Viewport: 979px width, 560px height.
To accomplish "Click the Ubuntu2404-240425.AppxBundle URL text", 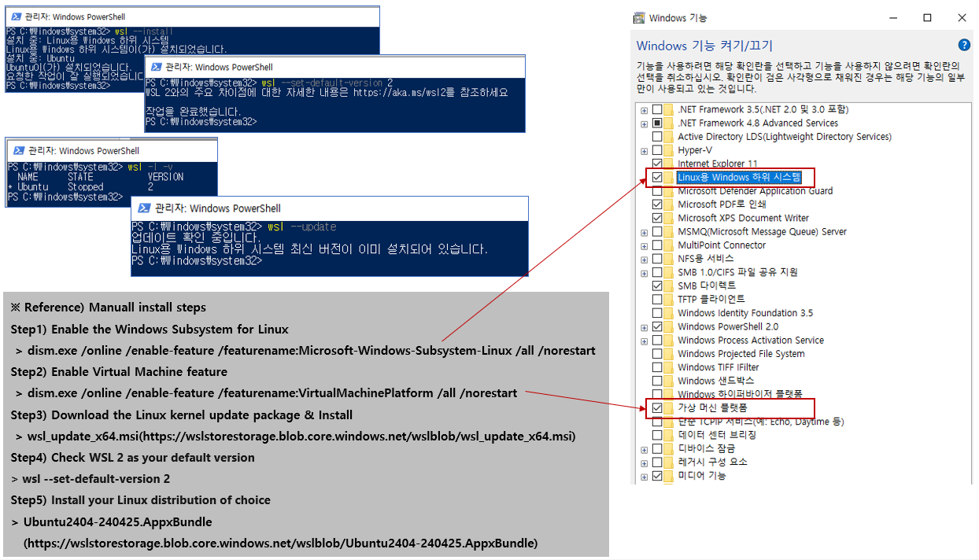I will (x=280, y=543).
